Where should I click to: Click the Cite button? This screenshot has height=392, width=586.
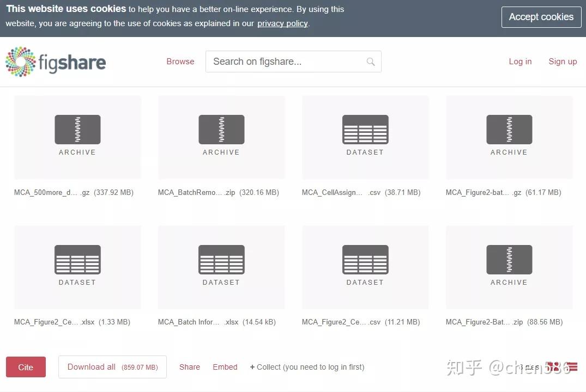pos(26,366)
